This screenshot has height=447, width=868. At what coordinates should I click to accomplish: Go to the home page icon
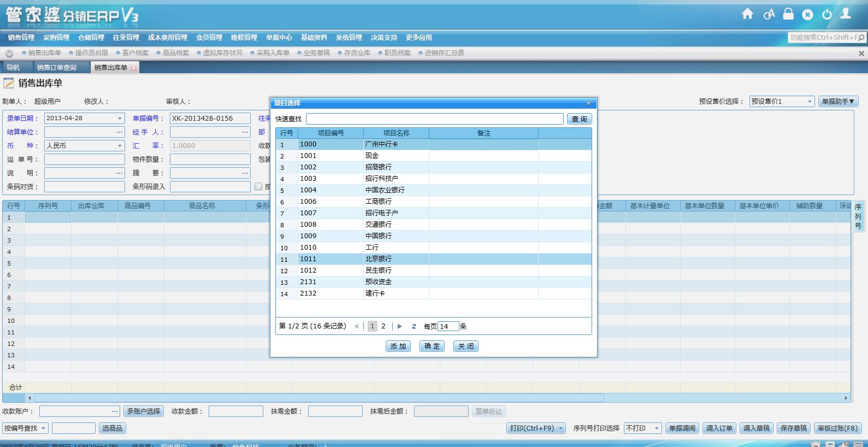coord(747,14)
